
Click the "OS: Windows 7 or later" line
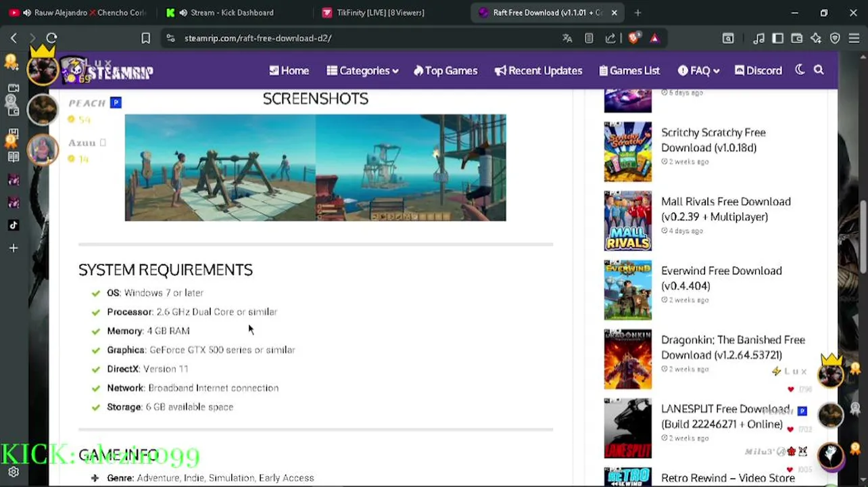pyautogui.click(x=155, y=293)
